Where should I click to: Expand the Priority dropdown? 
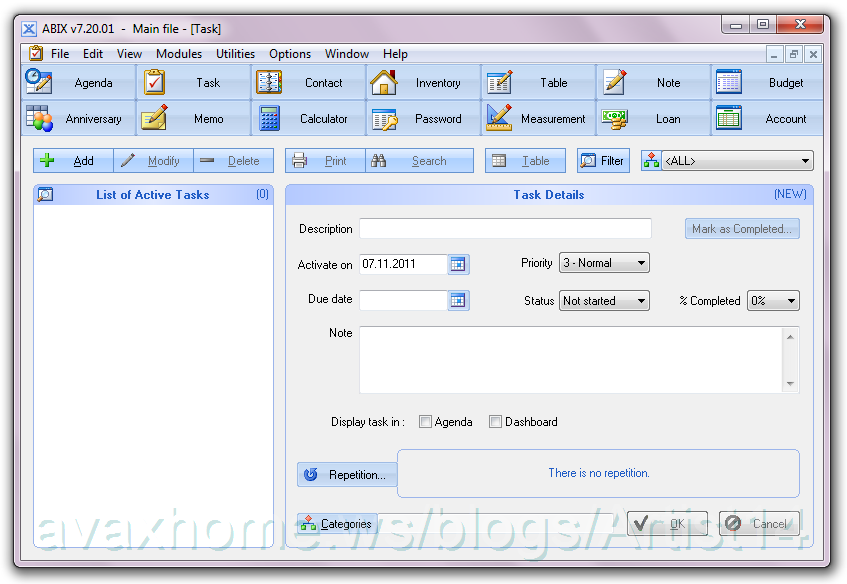[641, 263]
